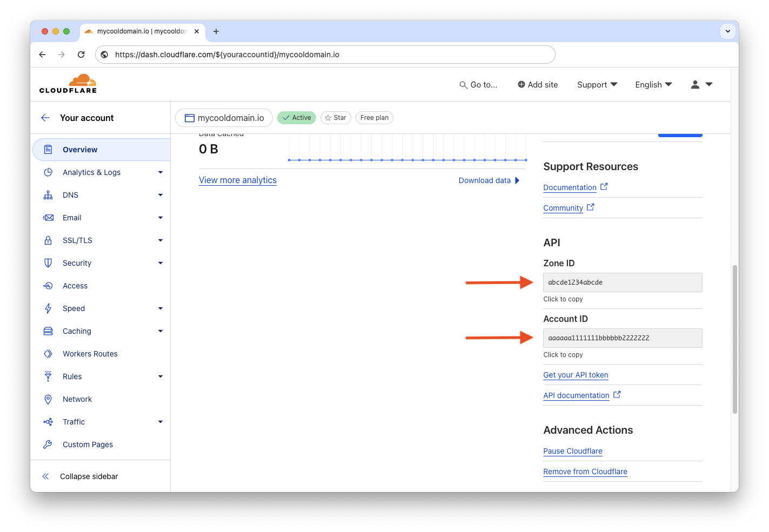This screenshot has height=532, width=769.
Task: Click the Overview clipboard icon
Action: tap(48, 150)
